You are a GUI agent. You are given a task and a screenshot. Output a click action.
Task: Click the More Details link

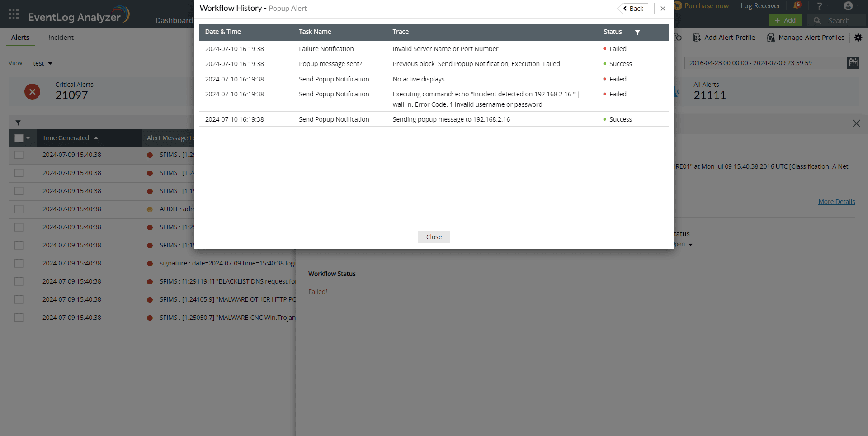tap(836, 201)
